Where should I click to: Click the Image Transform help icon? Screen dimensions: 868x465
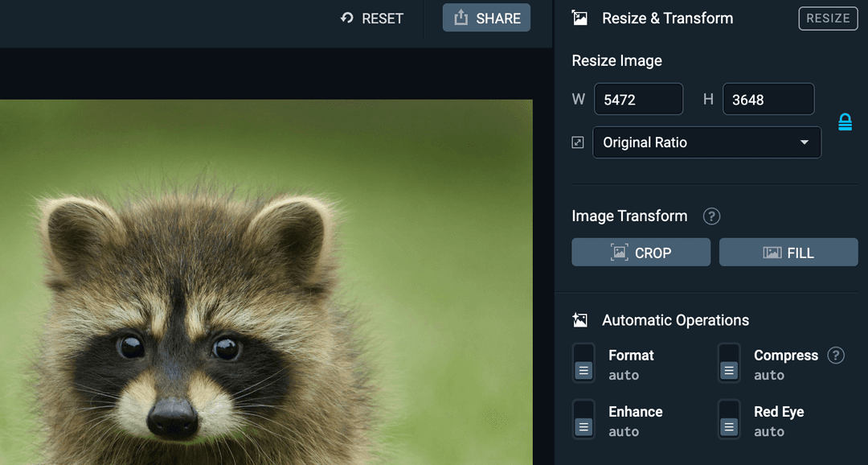click(x=711, y=216)
